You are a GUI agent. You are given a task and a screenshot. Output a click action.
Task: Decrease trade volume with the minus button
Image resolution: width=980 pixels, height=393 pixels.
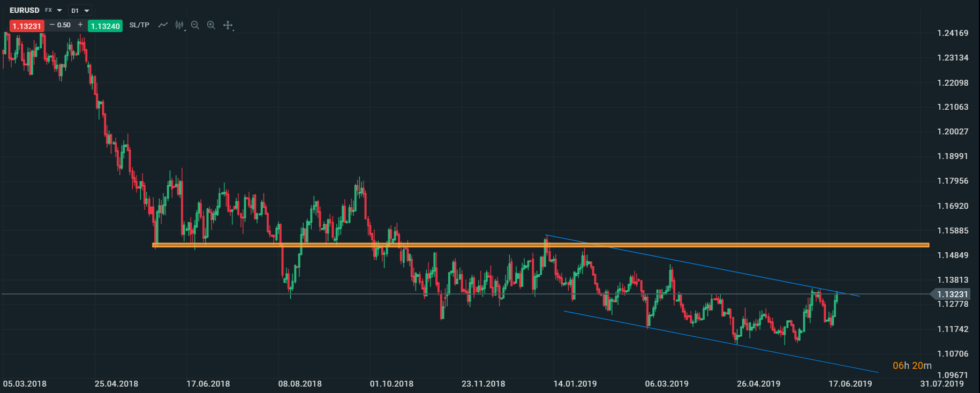click(x=52, y=25)
